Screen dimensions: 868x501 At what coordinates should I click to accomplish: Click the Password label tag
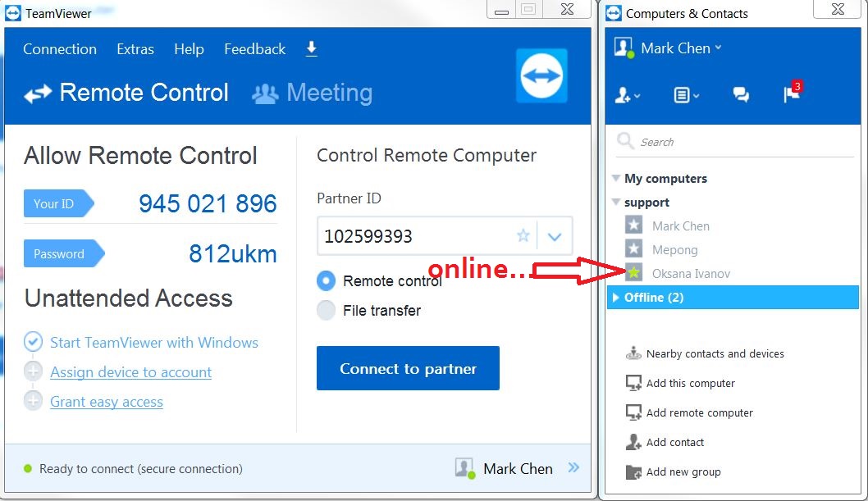(x=64, y=254)
